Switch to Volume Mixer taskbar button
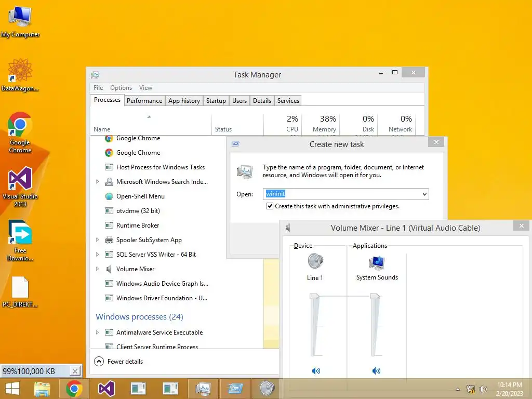Screen dimensions: 532x399 click(x=267, y=389)
